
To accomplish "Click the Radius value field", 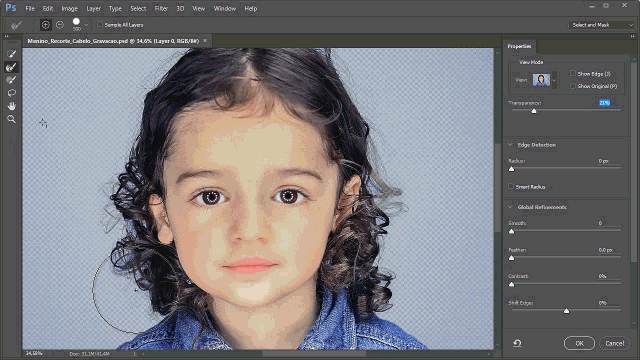I will coord(609,161).
